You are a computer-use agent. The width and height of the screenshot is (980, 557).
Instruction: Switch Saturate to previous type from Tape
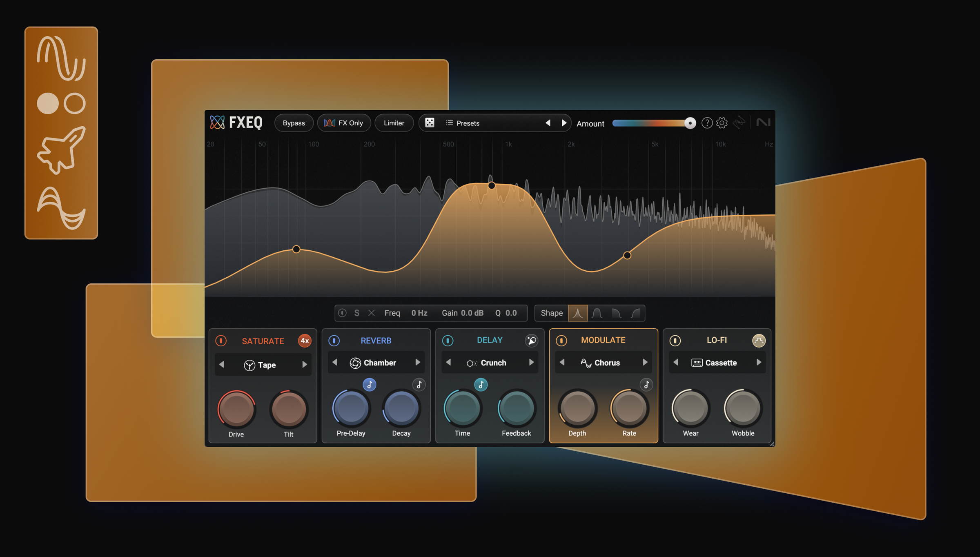pos(222,364)
